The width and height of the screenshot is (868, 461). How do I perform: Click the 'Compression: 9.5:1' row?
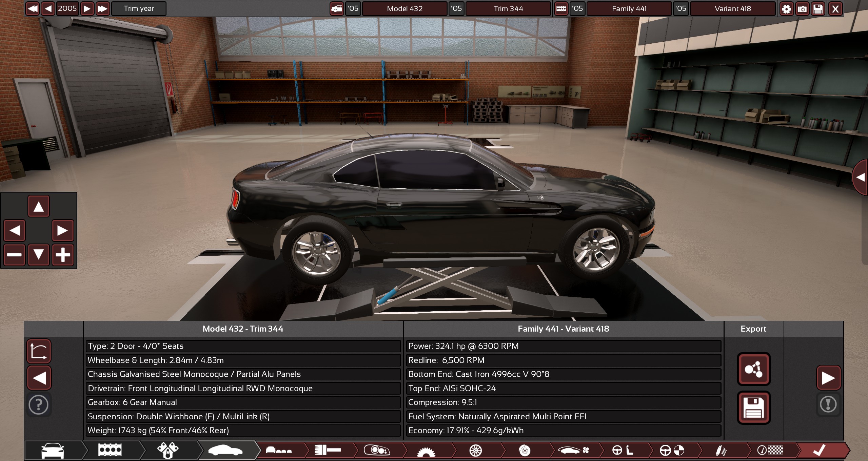tap(564, 402)
